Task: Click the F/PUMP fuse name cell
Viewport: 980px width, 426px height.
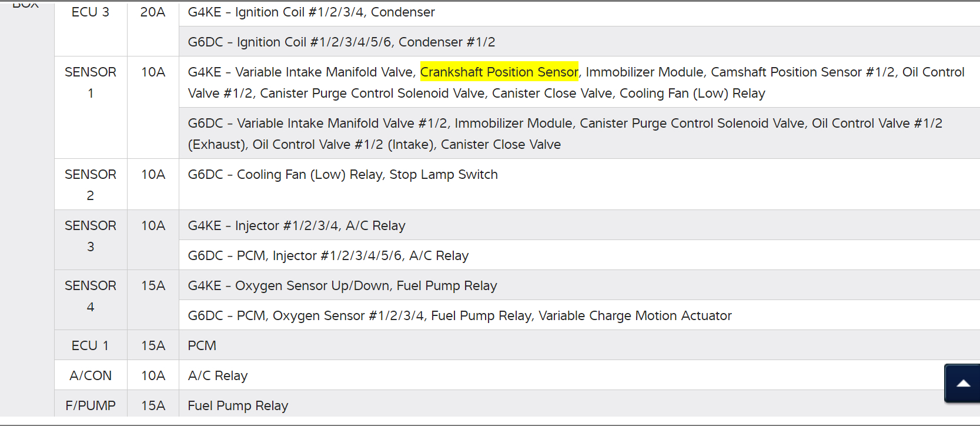Action: click(91, 405)
